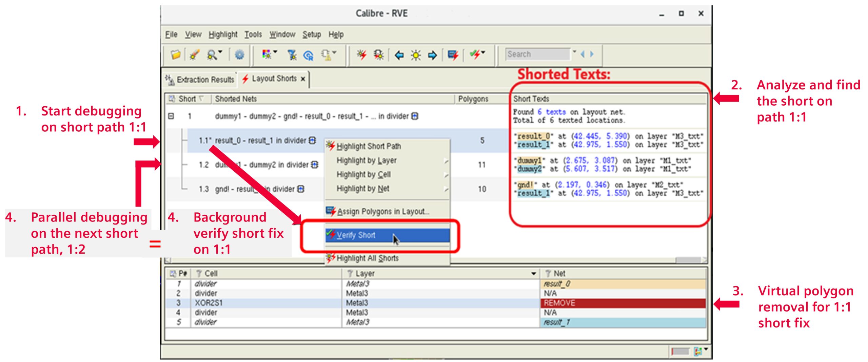Choose Highlight All Shorts menu entry

coord(387,258)
